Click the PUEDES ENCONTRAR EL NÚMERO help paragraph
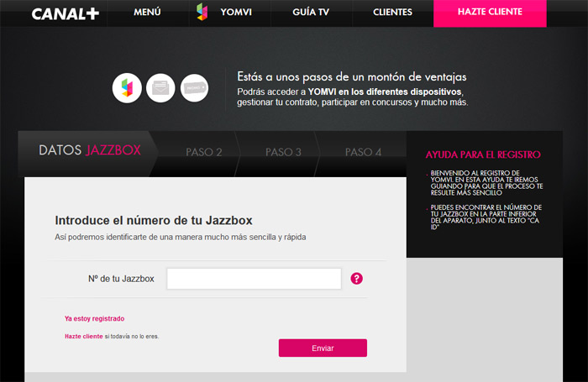 (486, 217)
